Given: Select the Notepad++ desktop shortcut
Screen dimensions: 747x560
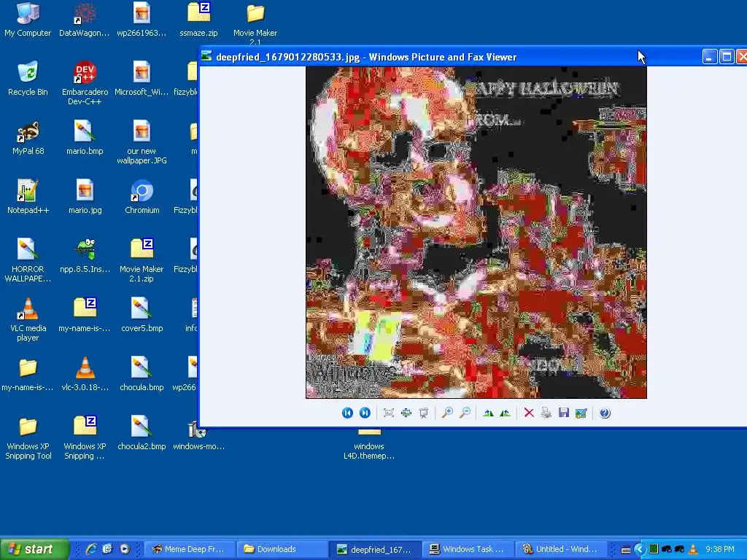Looking at the screenshot, I should click(x=28, y=197).
